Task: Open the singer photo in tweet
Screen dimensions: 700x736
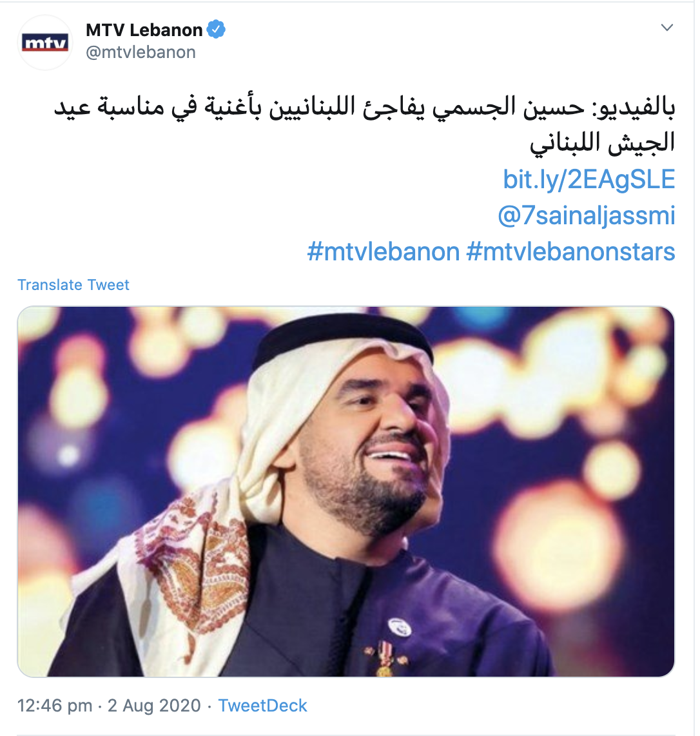Action: coord(346,492)
